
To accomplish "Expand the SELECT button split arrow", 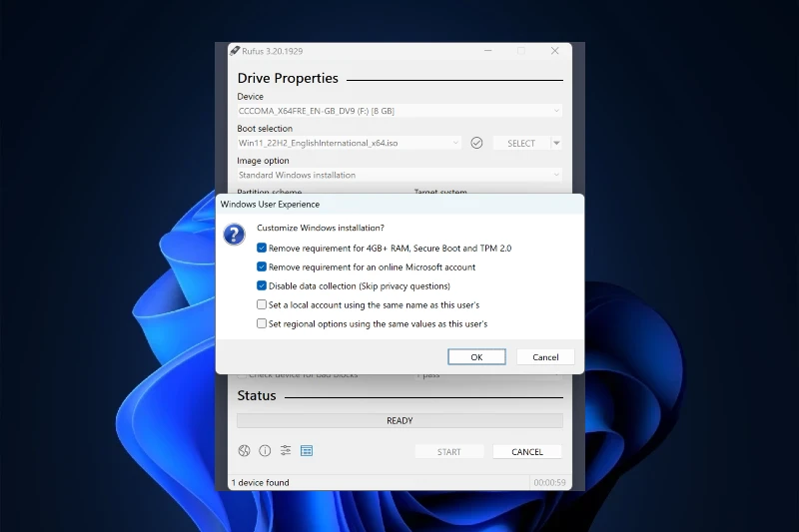I will coord(556,143).
